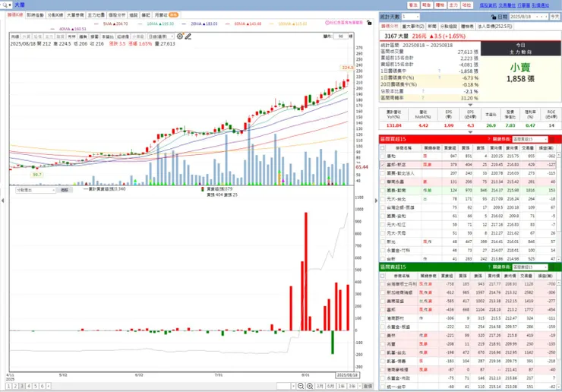This screenshot has height=392, width=562.
Task: Expand the arrow below the statistics summary
Action: (470, 105)
